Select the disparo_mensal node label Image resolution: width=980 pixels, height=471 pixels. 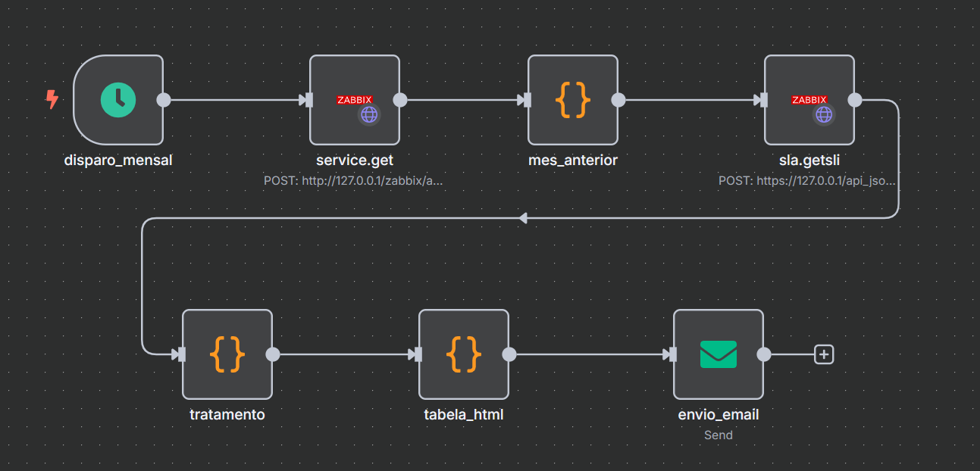click(x=118, y=160)
